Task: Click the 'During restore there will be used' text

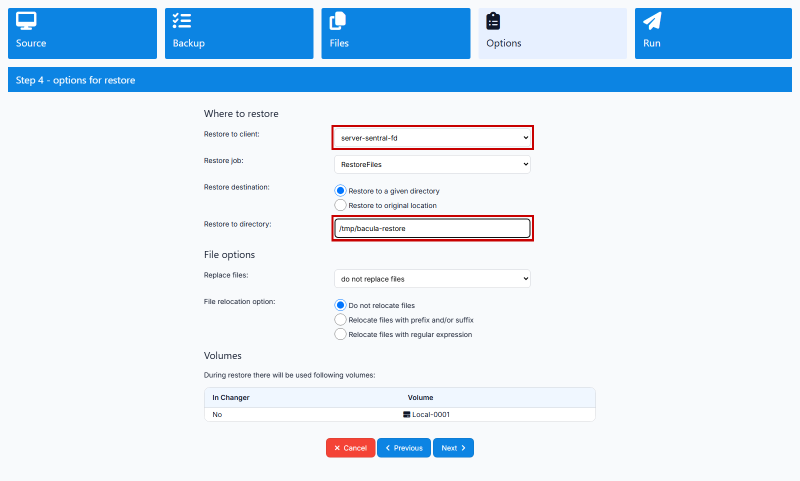Action: [289, 375]
